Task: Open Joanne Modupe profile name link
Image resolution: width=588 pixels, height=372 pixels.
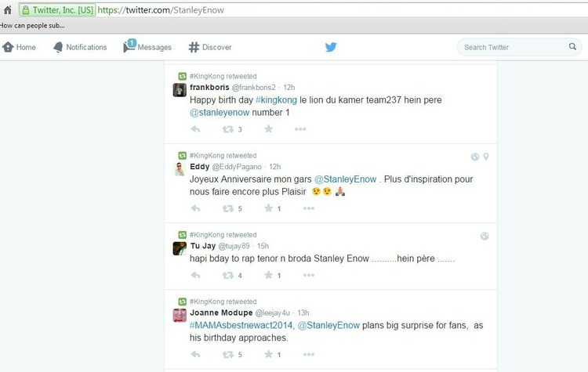Action: point(221,312)
